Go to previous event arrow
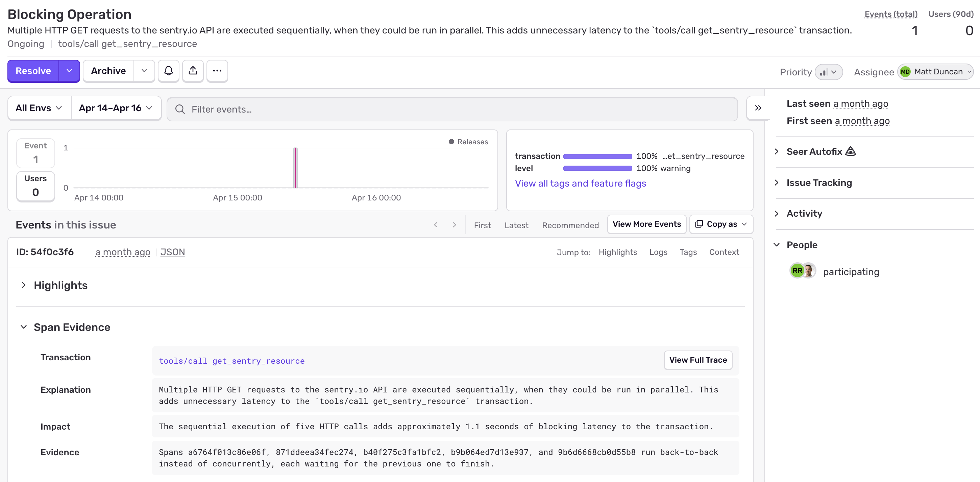Screen dimensions: 980x482 (436, 225)
